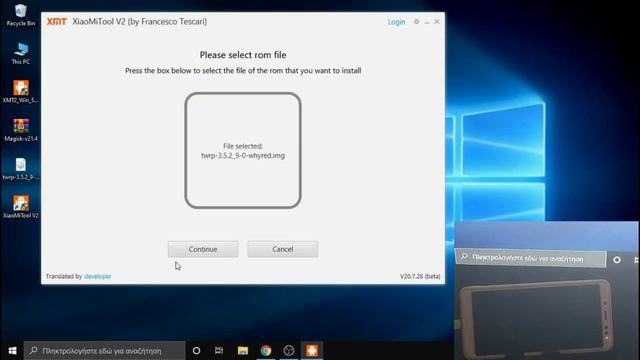Click Continue to proceed with rom
640x360 pixels.
(x=203, y=249)
